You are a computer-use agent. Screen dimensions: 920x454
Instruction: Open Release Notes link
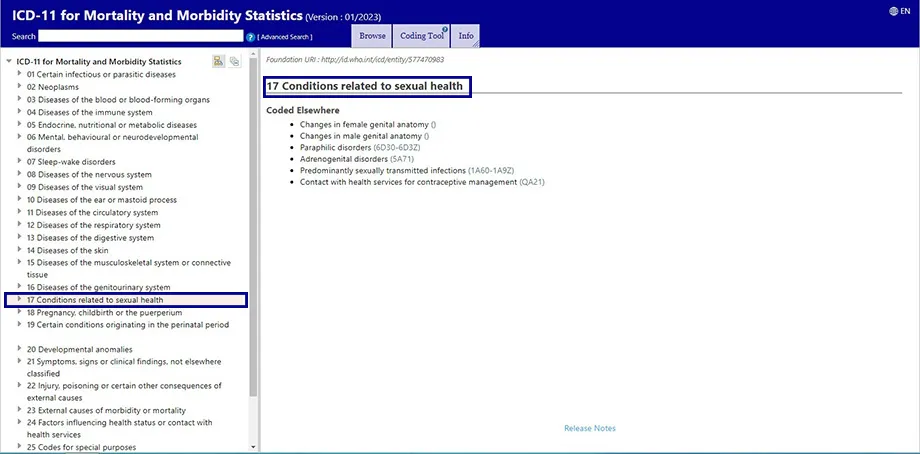[x=590, y=428]
